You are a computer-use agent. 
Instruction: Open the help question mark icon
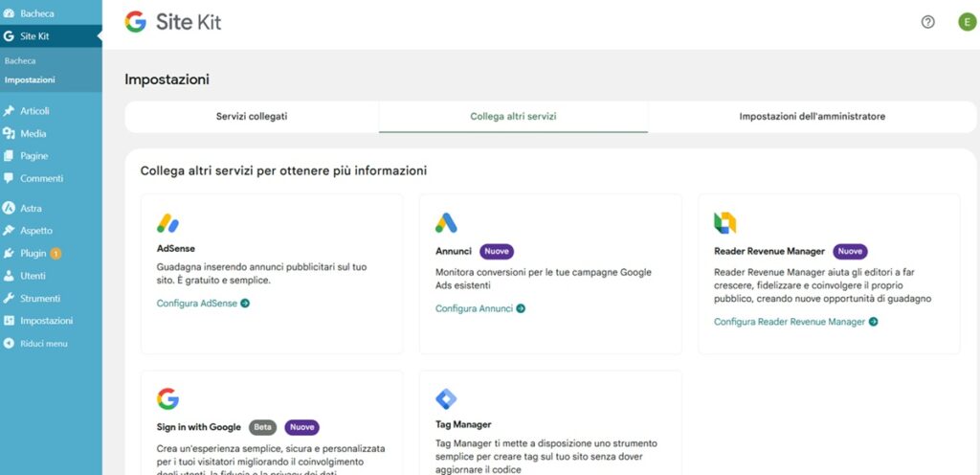[x=928, y=22]
